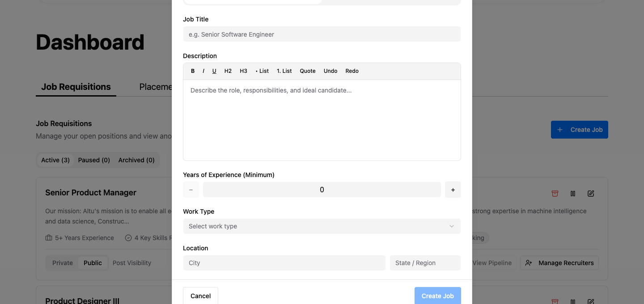Click the 5+ Years Experience label
Viewport: 644px width, 304px height.
coord(80,238)
